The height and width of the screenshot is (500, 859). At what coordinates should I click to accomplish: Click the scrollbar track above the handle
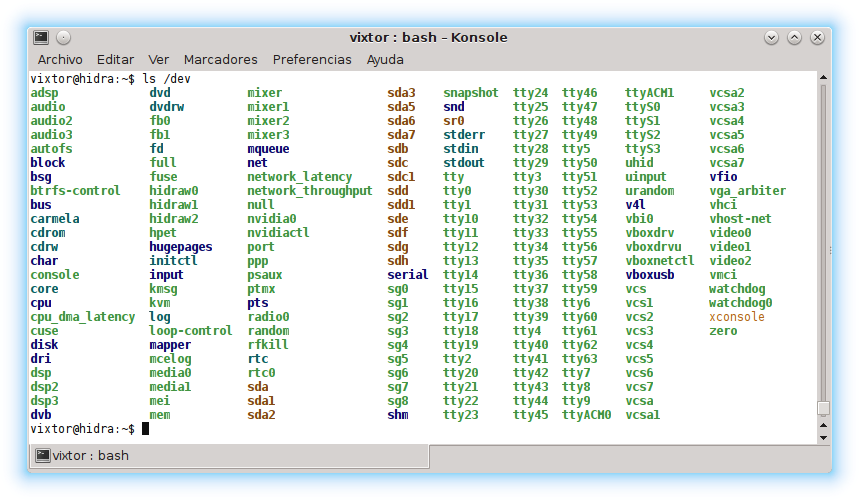823,240
